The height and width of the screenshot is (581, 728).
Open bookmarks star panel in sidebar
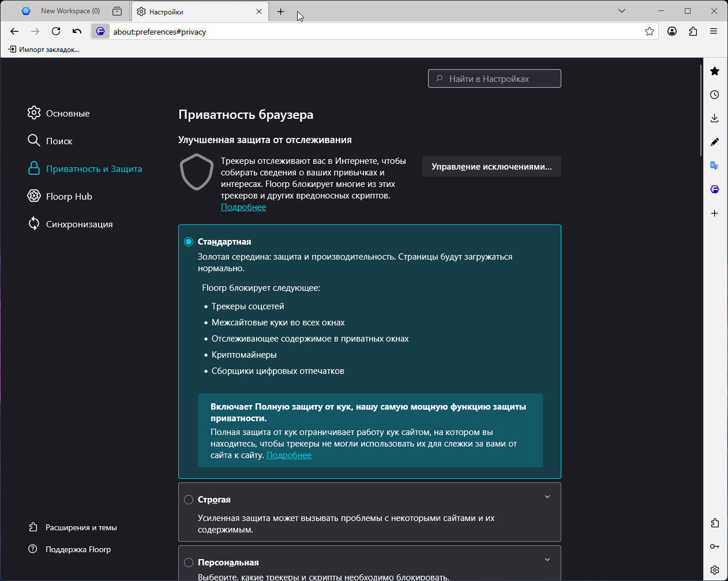coord(715,71)
